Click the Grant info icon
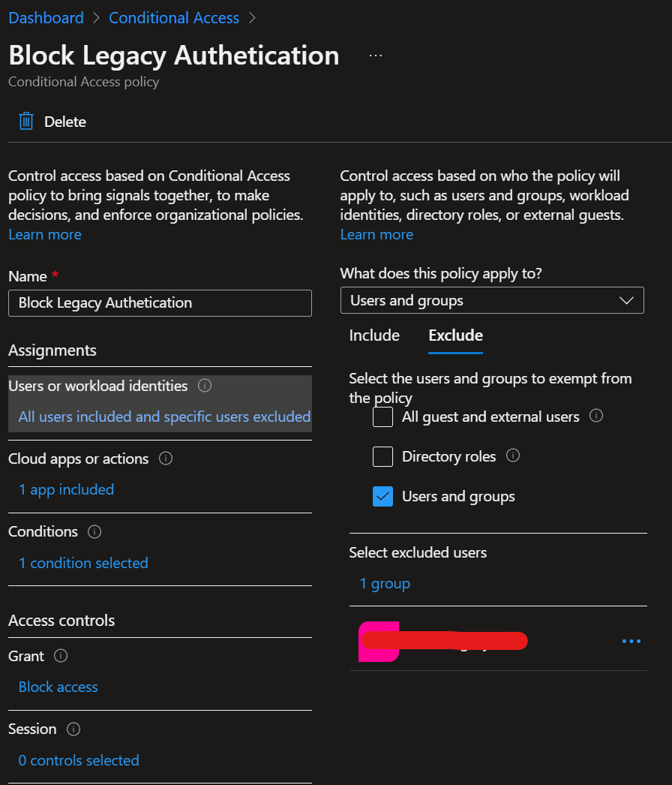Screen dimensions: 672x785 tap(61, 656)
